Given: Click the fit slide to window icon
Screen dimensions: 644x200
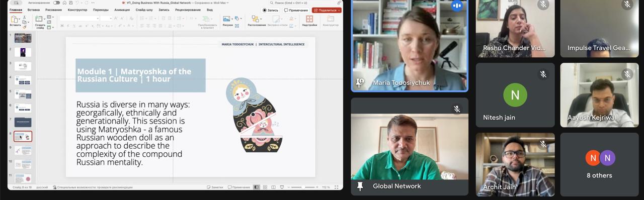Looking at the screenshot, I should pyautogui.click(x=337, y=187).
